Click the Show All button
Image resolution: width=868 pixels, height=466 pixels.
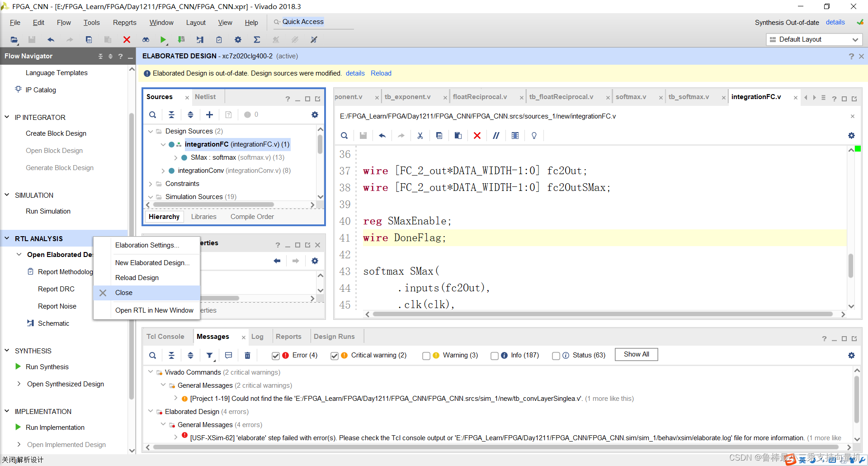tap(636, 355)
